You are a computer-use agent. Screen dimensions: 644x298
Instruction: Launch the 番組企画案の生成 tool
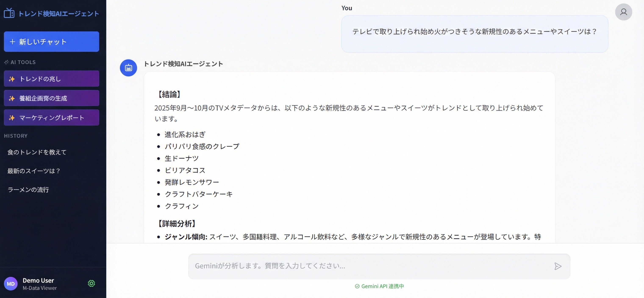click(x=51, y=98)
